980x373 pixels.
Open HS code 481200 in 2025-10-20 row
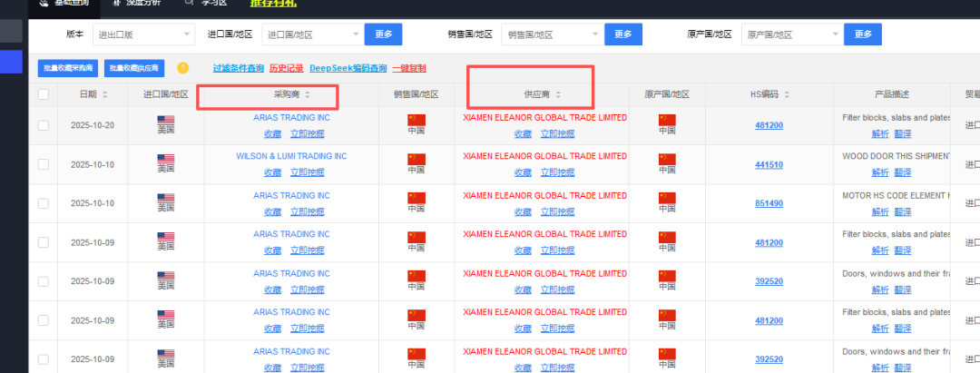point(769,125)
